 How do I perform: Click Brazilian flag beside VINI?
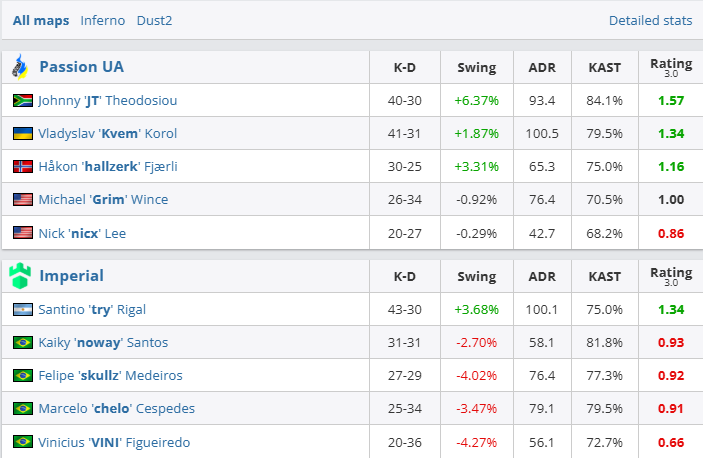(23, 441)
